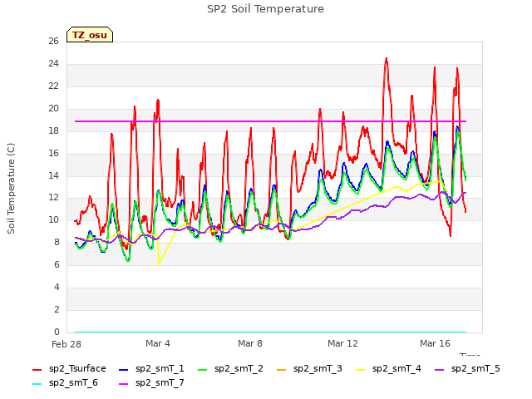Click the 20 y-axis tick label

click(x=53, y=108)
